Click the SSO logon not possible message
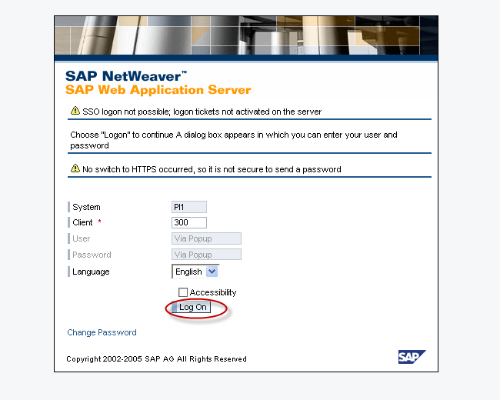Image resolution: width=500 pixels, height=400 pixels. click(202, 112)
